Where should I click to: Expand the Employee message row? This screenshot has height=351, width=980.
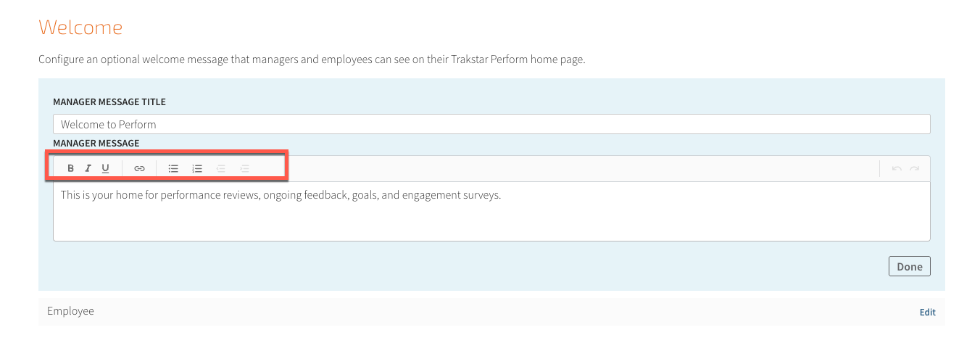(x=491, y=312)
